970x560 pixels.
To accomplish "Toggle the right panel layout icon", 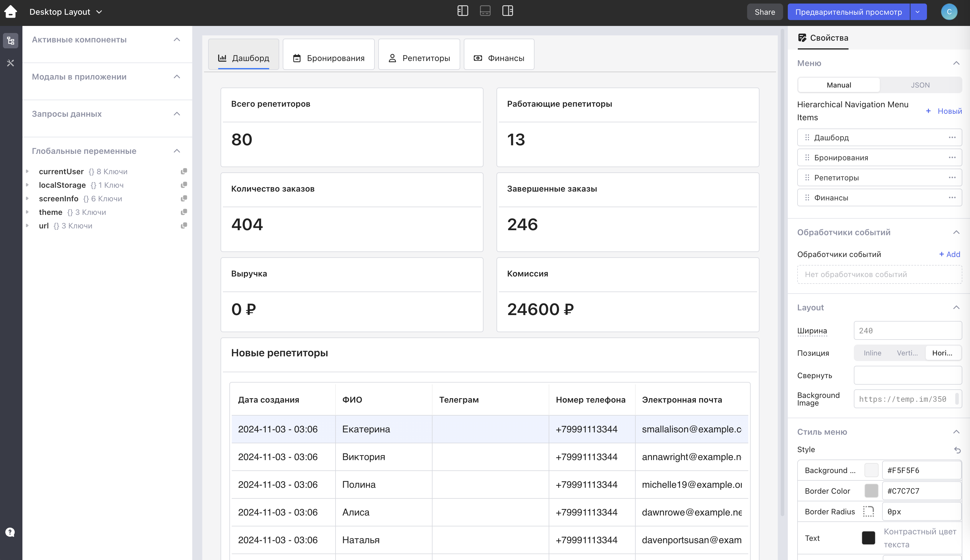I will pos(507,11).
